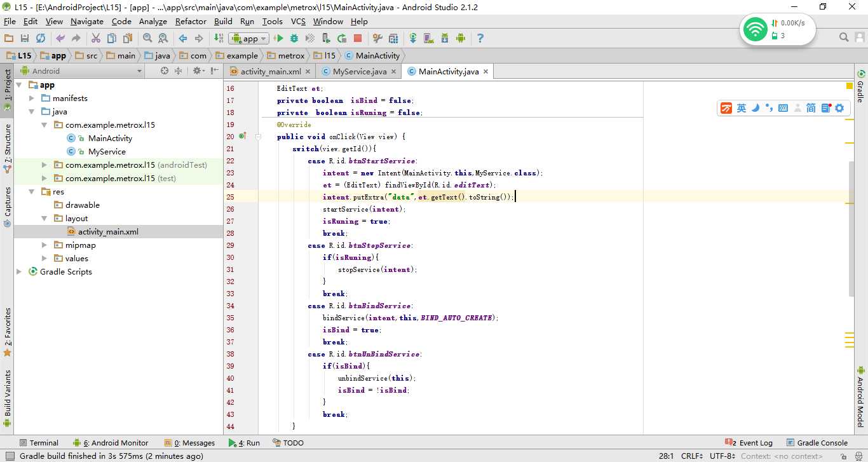
Task: Open the Build menu
Action: point(223,21)
